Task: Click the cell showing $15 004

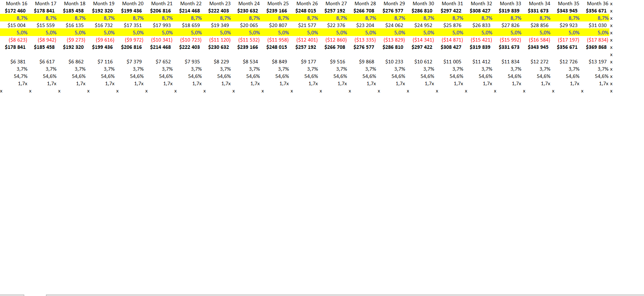Action: point(17,25)
